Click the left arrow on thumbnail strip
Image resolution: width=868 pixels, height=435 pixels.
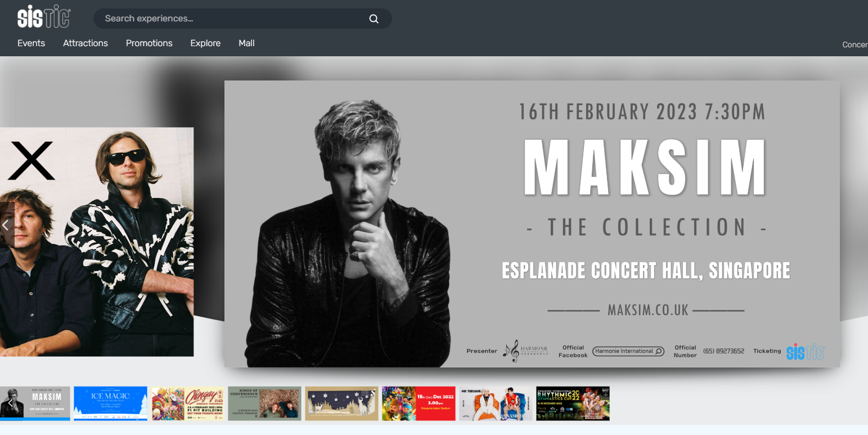pos(10,403)
